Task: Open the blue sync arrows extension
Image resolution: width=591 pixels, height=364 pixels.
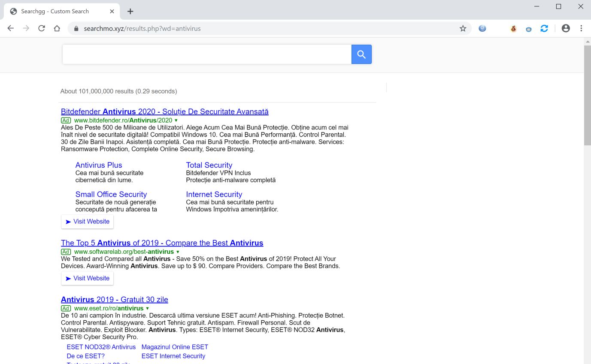Action: click(x=544, y=28)
